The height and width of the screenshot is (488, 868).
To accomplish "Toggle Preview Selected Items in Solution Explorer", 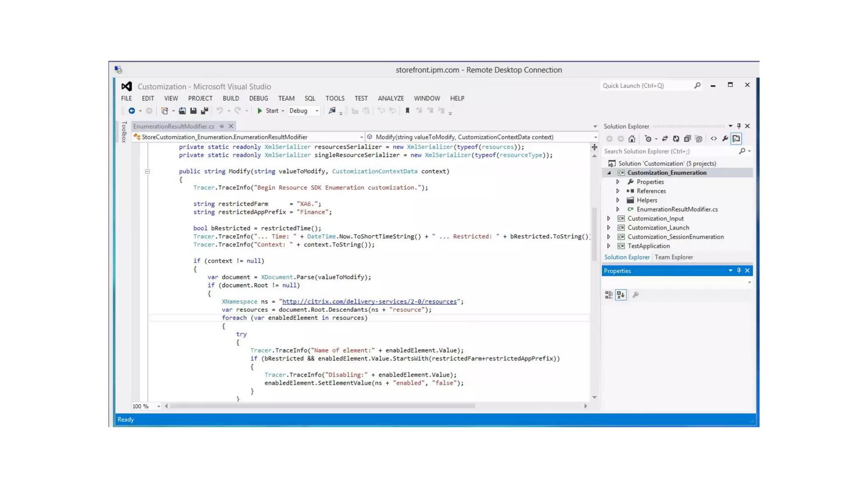I will coord(736,139).
